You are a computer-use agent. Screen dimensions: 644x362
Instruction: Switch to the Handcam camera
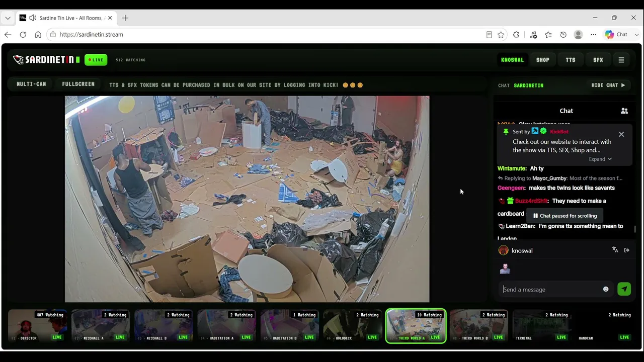pos(605,326)
